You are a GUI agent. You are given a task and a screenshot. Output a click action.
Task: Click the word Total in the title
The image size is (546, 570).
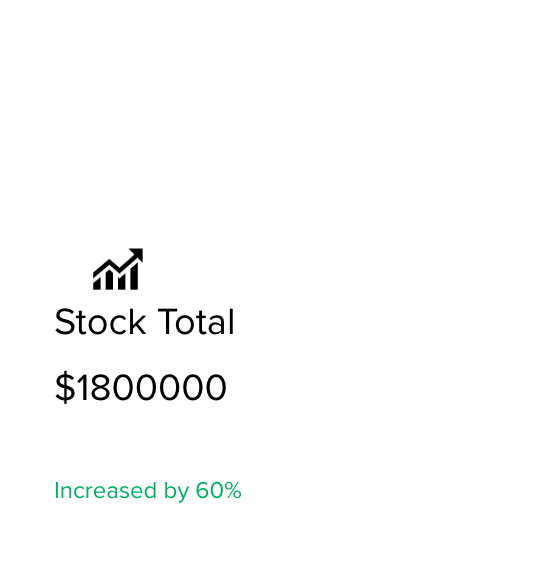(196, 322)
